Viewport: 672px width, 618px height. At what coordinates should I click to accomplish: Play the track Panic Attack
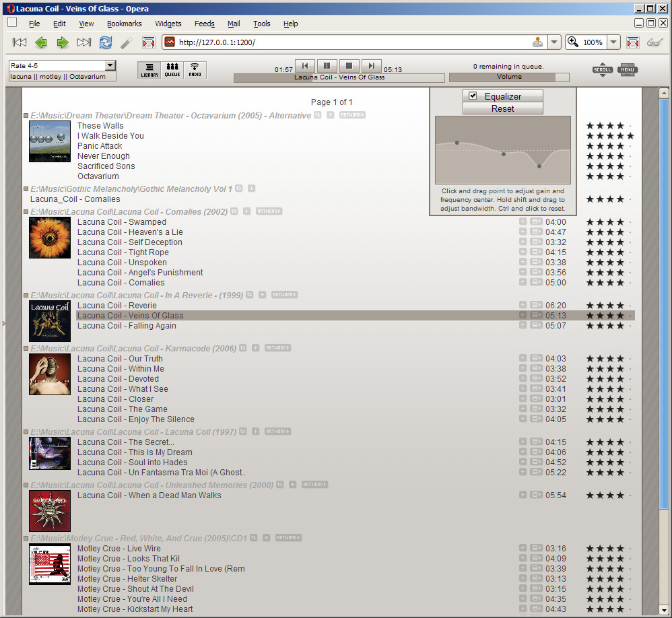(x=100, y=145)
